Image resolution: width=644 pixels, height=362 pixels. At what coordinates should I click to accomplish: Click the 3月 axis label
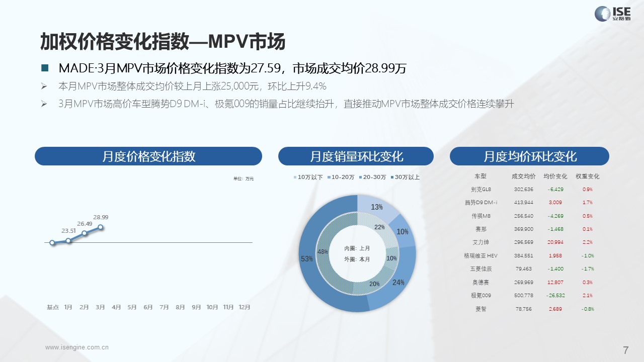click(x=101, y=307)
